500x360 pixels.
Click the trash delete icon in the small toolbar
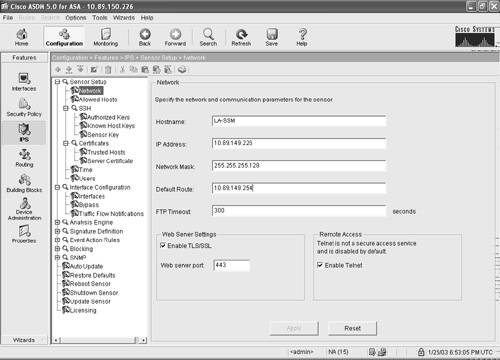(x=108, y=69)
